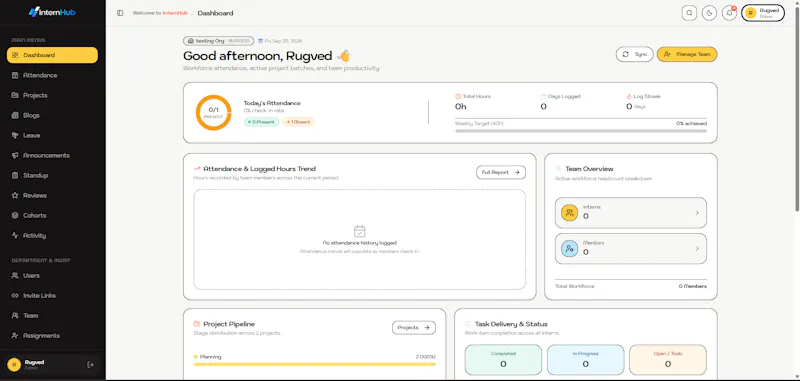Click the Interns people icon
Viewport: 800px width, 381px height.
point(569,213)
